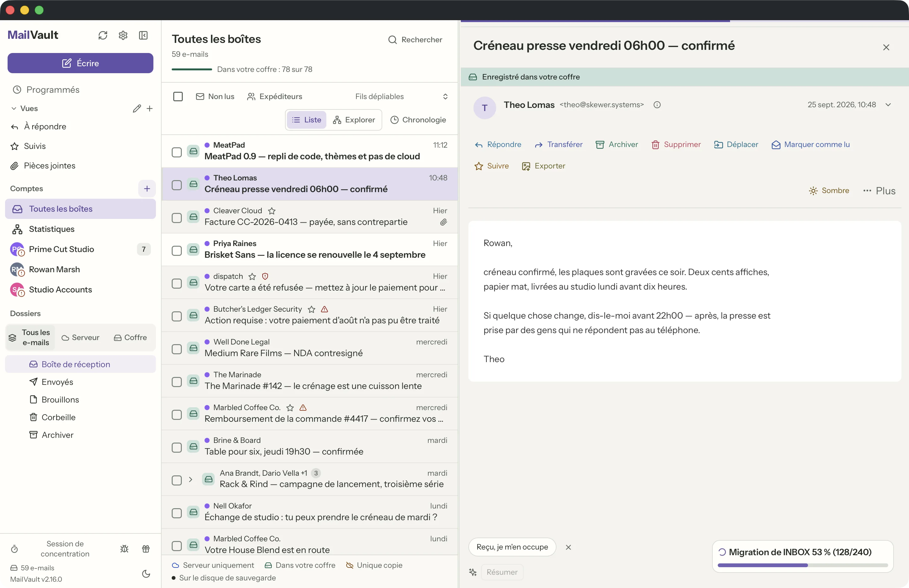Click attachment paperclip on Facture CC-2026-0413 email

(443, 222)
